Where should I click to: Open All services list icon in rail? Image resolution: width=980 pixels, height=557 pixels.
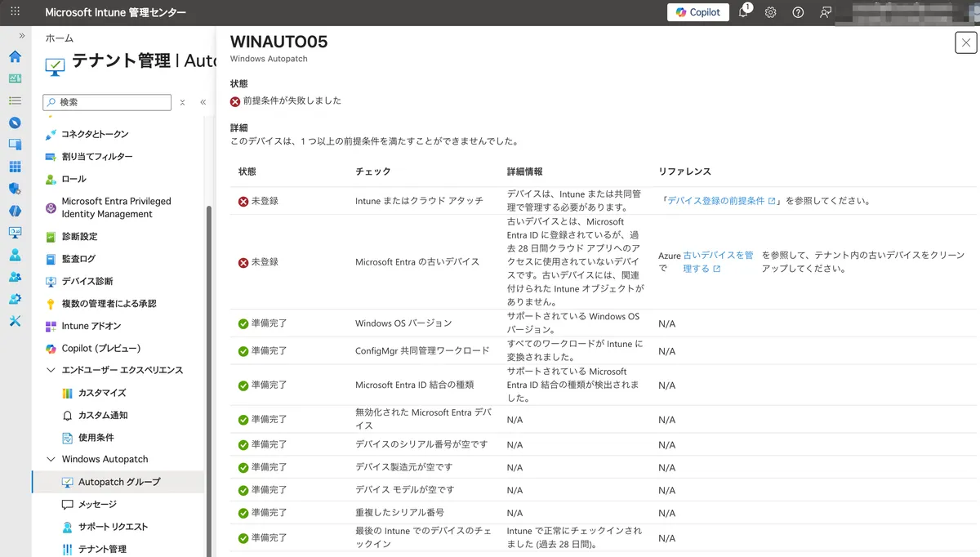pos(15,100)
